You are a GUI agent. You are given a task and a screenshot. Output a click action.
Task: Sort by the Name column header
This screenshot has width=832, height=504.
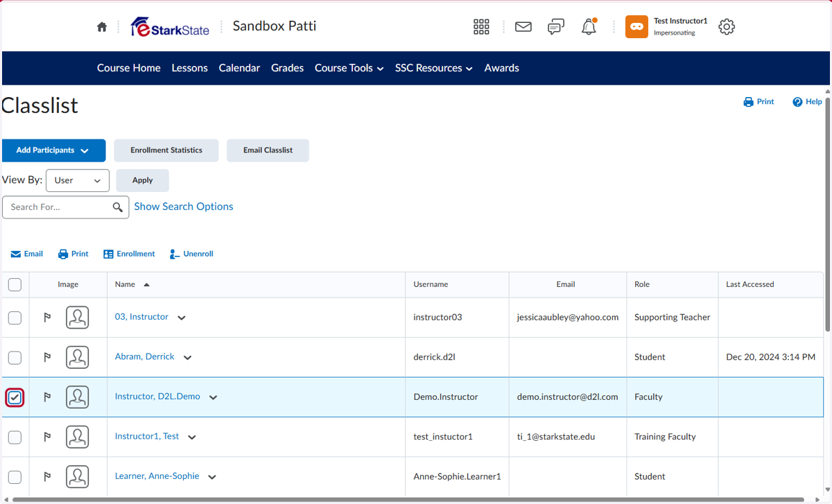click(x=125, y=284)
